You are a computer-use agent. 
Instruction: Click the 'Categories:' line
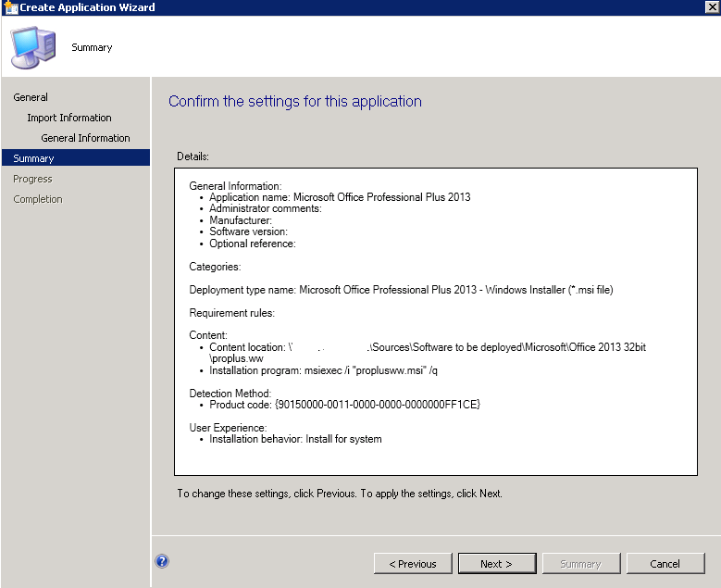click(x=215, y=267)
